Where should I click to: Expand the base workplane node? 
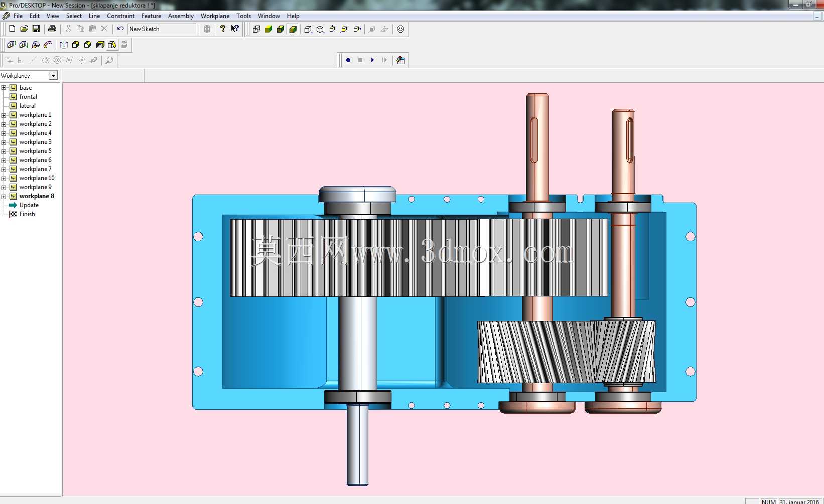tap(4, 88)
